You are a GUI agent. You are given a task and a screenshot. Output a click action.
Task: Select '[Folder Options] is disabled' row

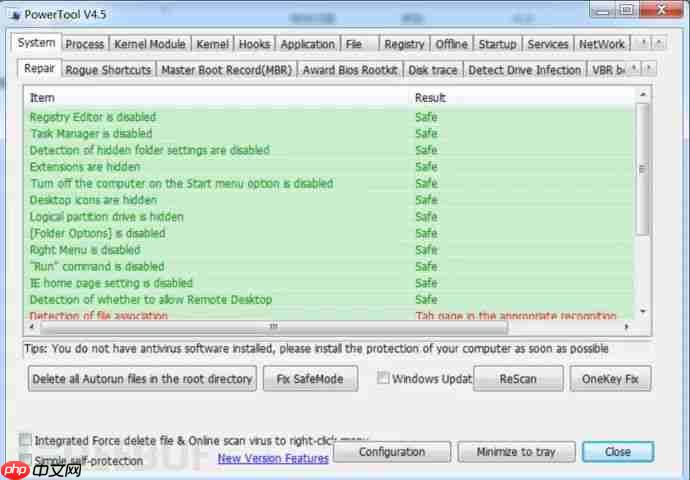point(329,233)
